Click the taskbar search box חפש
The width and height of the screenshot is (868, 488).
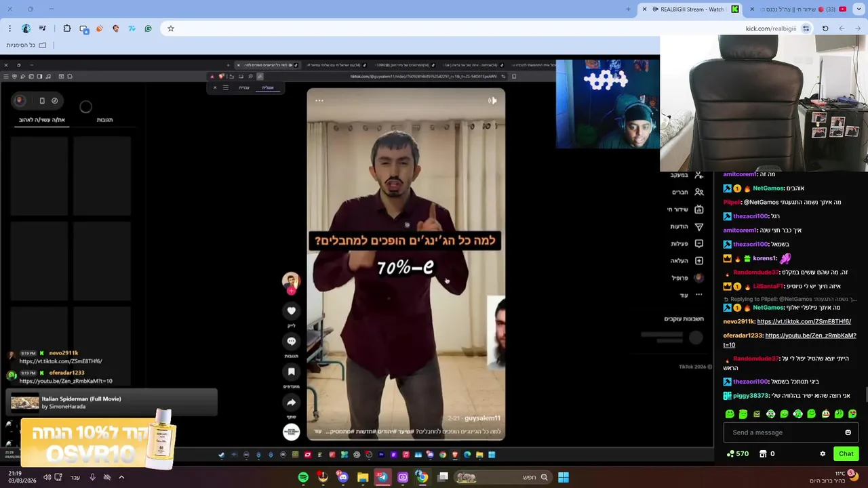(502, 477)
